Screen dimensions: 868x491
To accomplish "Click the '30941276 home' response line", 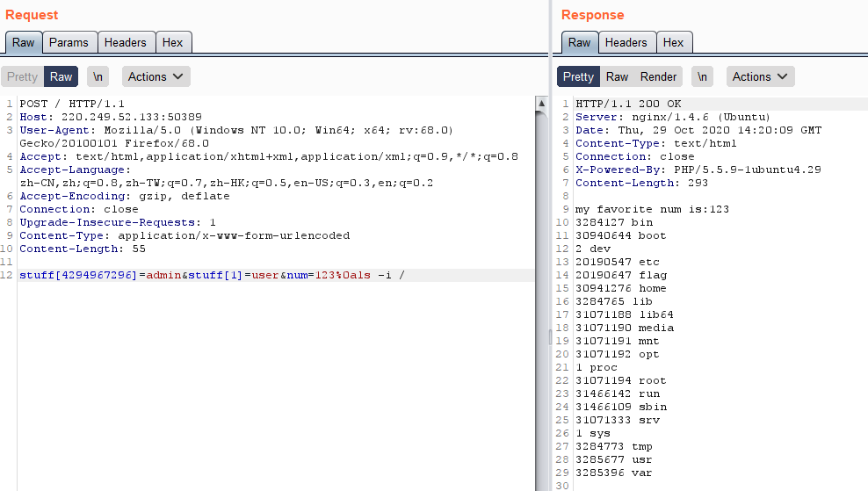I will (621, 288).
